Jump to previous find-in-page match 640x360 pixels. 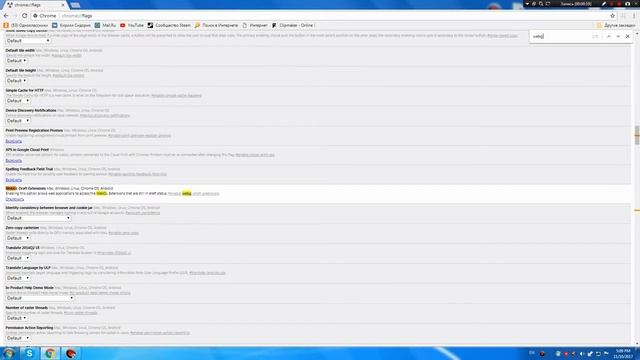pyautogui.click(x=609, y=36)
